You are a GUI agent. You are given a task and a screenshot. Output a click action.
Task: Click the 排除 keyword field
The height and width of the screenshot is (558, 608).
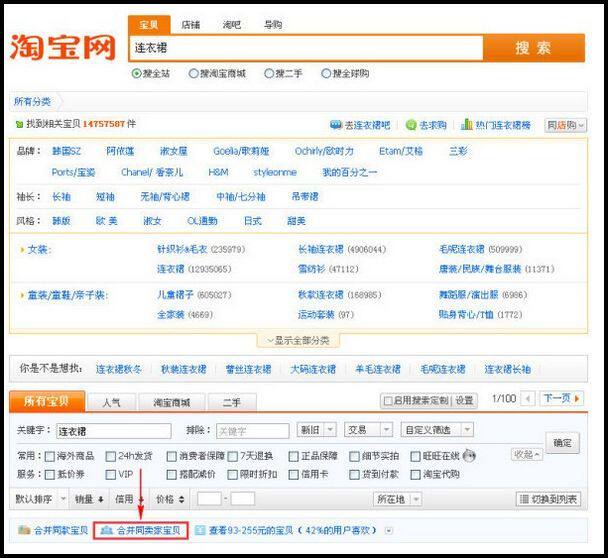252,431
